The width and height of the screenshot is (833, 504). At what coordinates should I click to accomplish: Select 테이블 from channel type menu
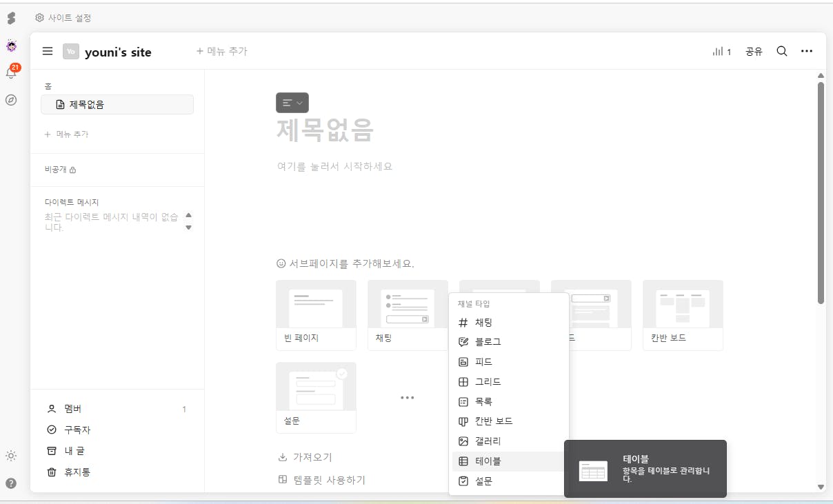(x=509, y=461)
